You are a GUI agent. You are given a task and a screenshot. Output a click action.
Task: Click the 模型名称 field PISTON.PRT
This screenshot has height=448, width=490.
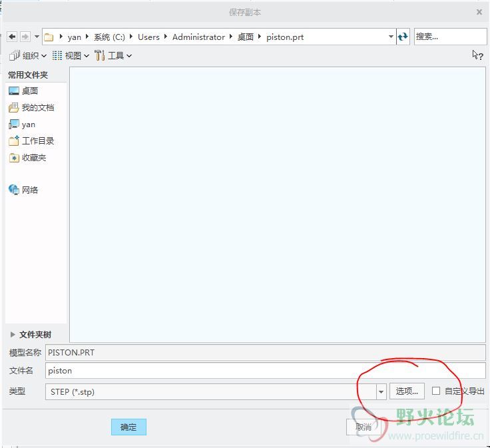point(266,352)
